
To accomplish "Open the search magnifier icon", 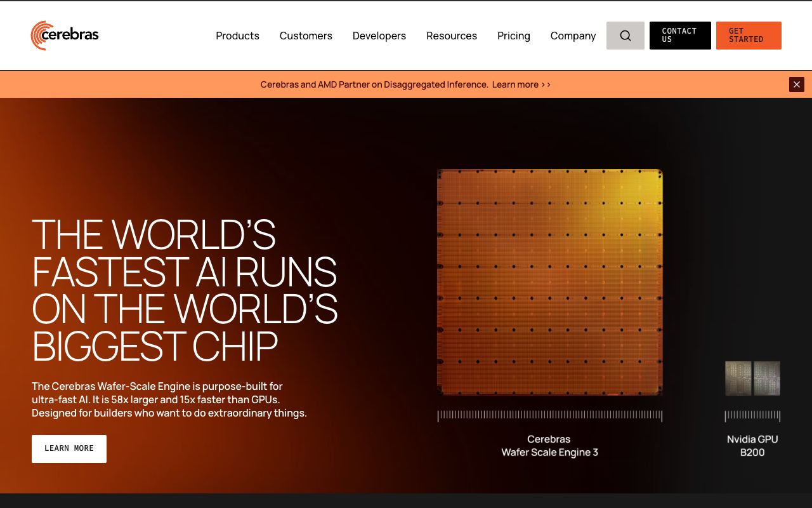I will [625, 36].
